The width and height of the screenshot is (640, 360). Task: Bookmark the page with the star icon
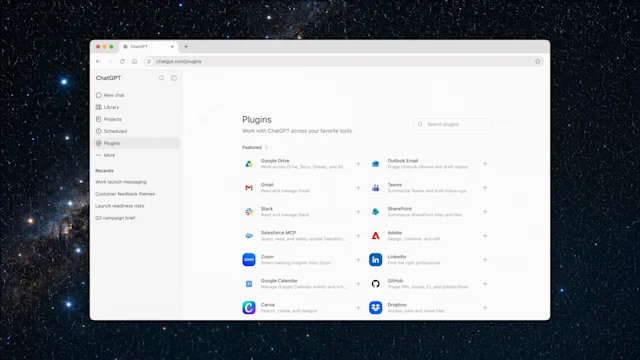click(538, 61)
